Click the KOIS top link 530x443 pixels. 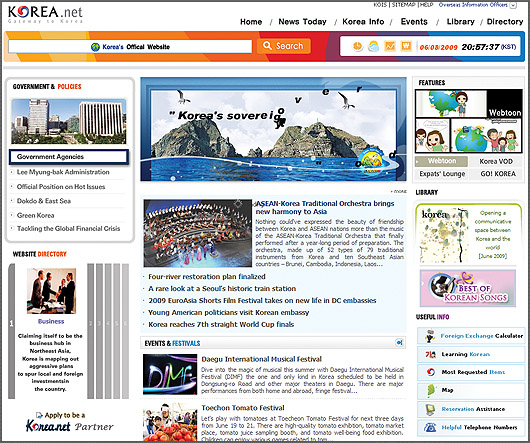point(380,5)
